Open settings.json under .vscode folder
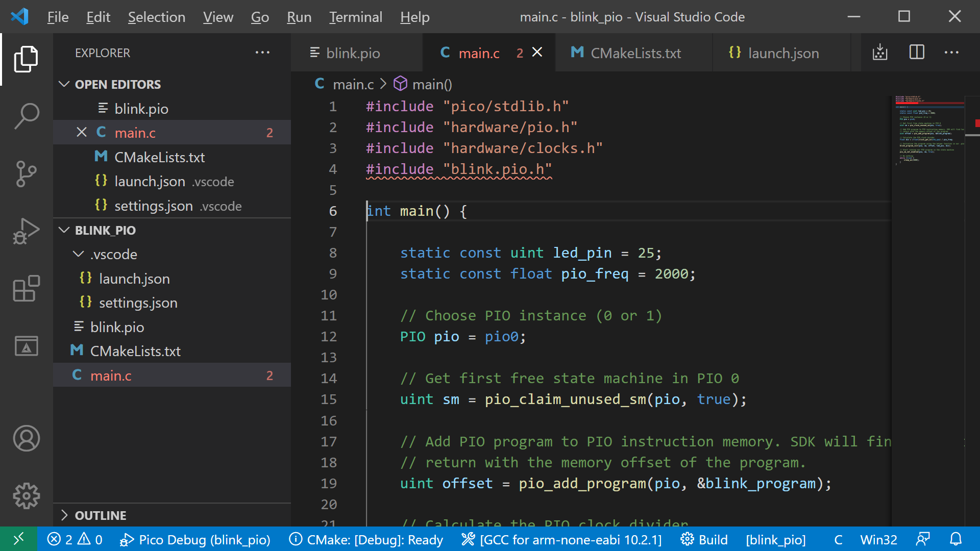980x551 pixels. tap(172, 303)
